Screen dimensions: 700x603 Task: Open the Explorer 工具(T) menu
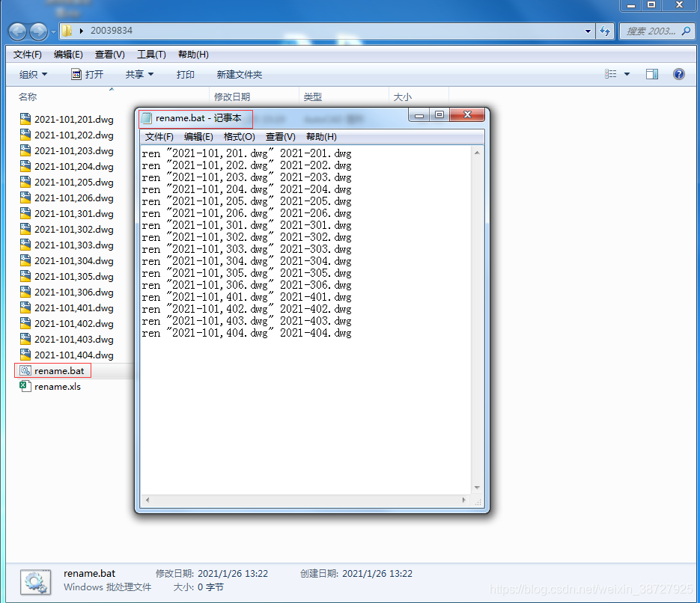click(x=151, y=55)
